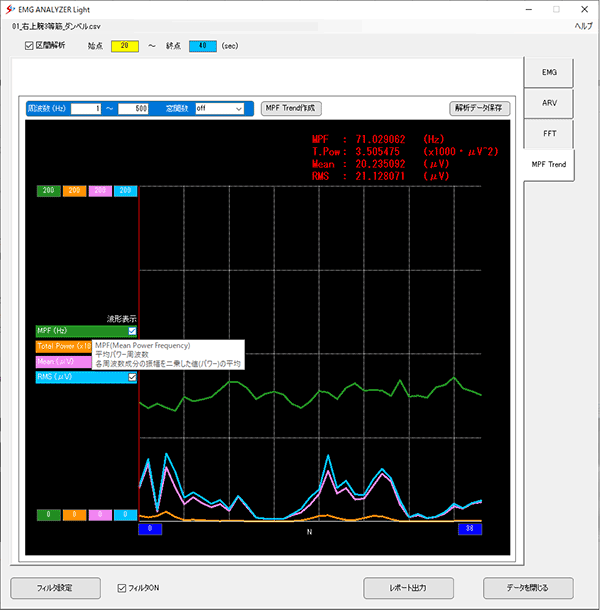Click the lower frequency field showing 1
Image resolution: width=600 pixels, height=610 pixels.
tap(86, 109)
